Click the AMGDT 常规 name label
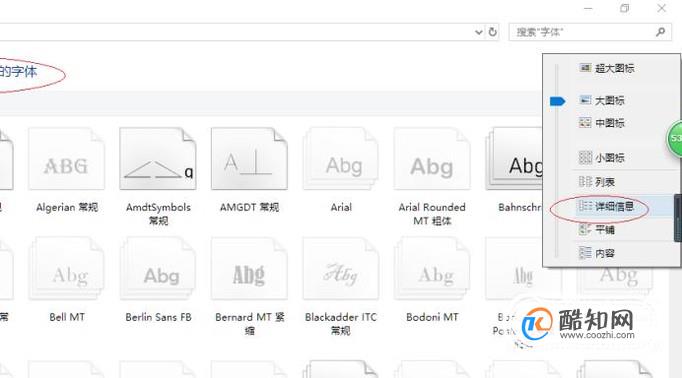The height and width of the screenshot is (378, 682). 250,207
